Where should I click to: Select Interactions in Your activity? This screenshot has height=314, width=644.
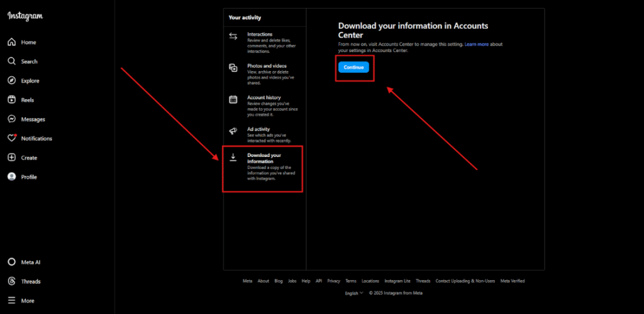265,43
